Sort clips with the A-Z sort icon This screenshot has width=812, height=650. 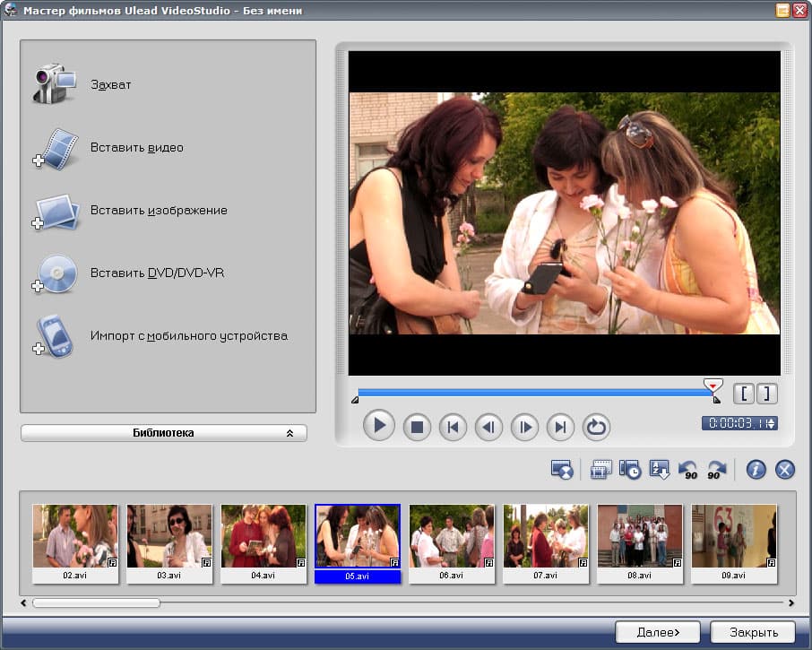pyautogui.click(x=660, y=470)
